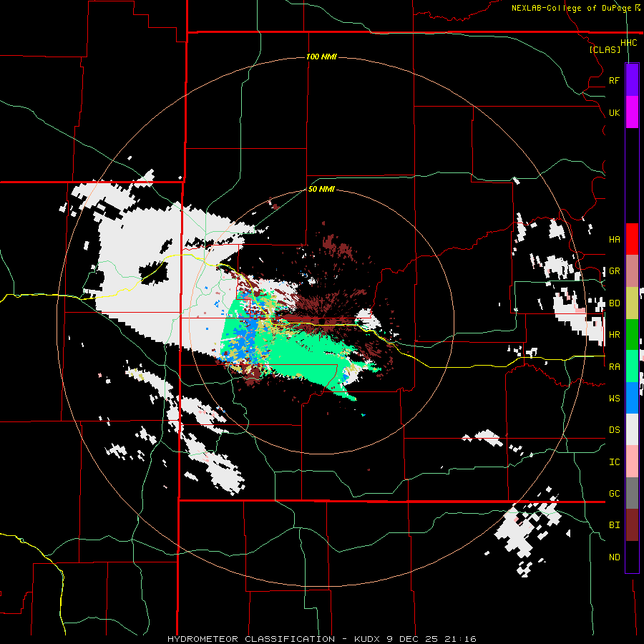This screenshot has width=644, height=644.
Task: Click the WS blue legend swatch
Action: tap(632, 398)
